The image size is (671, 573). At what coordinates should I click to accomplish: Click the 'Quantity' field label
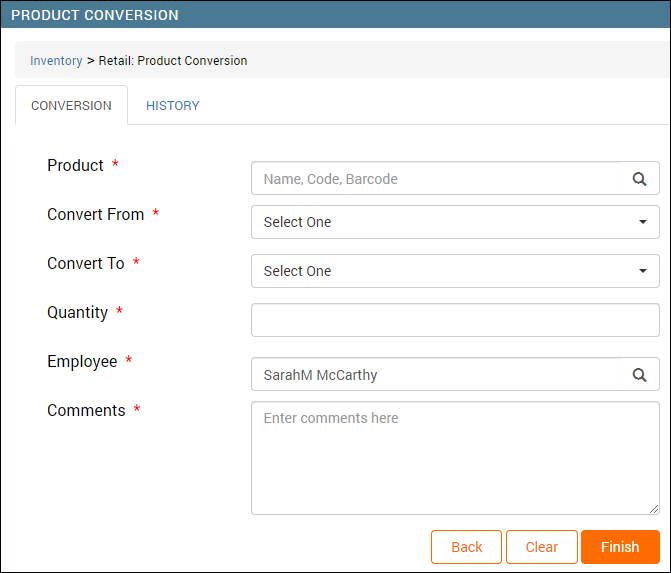(x=77, y=313)
